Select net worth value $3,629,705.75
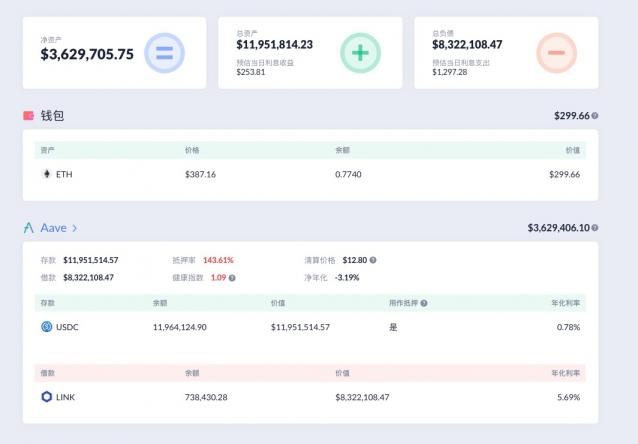This screenshot has width=638, height=444. coord(87,54)
